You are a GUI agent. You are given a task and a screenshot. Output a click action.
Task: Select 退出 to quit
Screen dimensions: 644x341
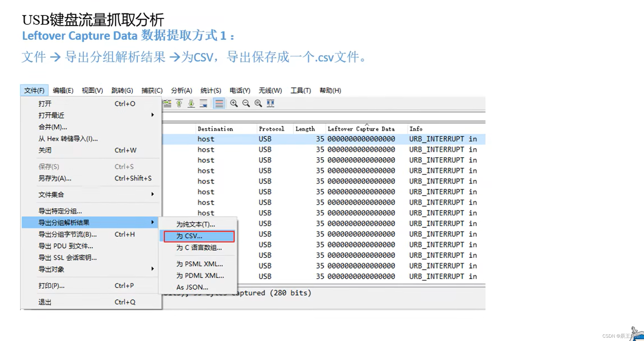point(91,302)
